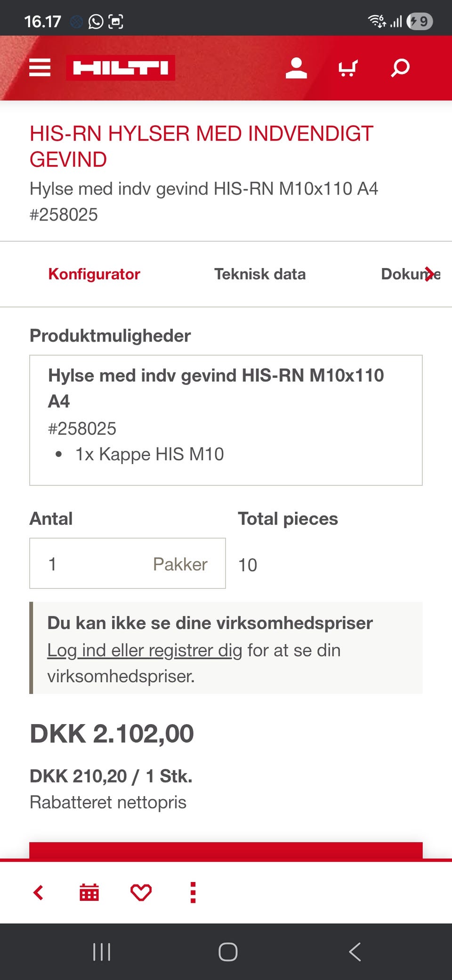Tap the red back arrow in bottom toolbar

point(39,892)
